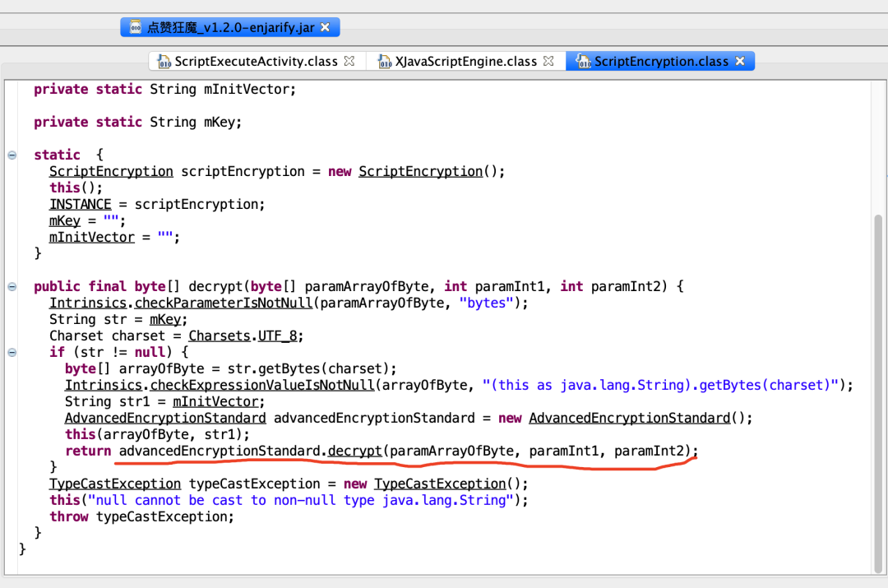
Task: Click the "bytes" string literal
Action: (x=486, y=303)
